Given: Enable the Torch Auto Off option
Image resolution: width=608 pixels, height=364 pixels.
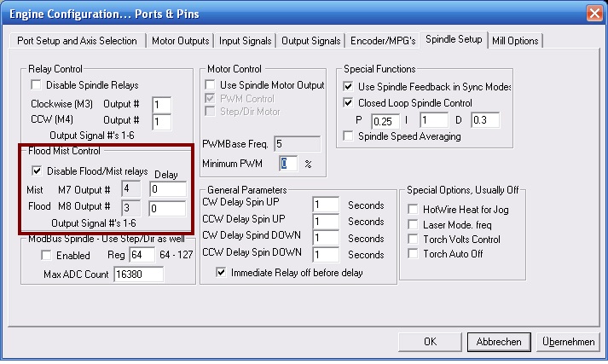Looking at the screenshot, I should pos(414,255).
